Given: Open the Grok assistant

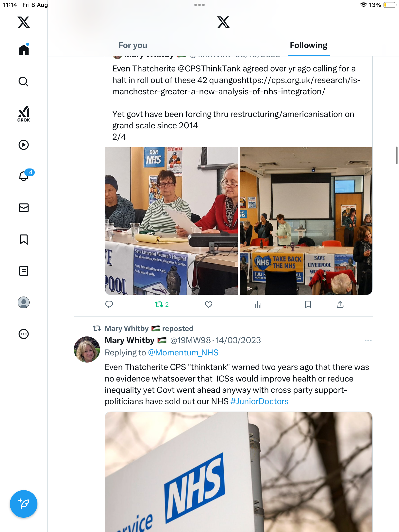Looking at the screenshot, I should (x=24, y=114).
